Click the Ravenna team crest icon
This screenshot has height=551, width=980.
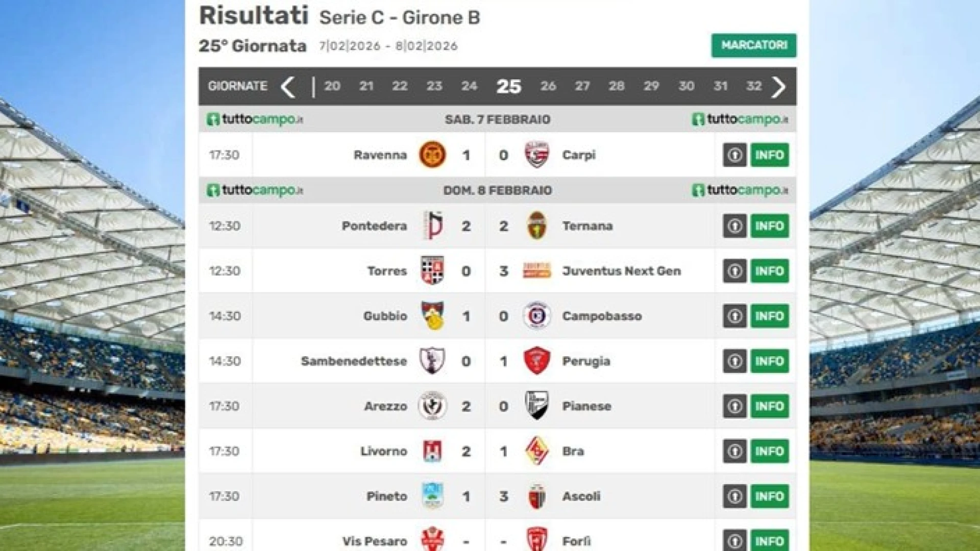(x=432, y=155)
